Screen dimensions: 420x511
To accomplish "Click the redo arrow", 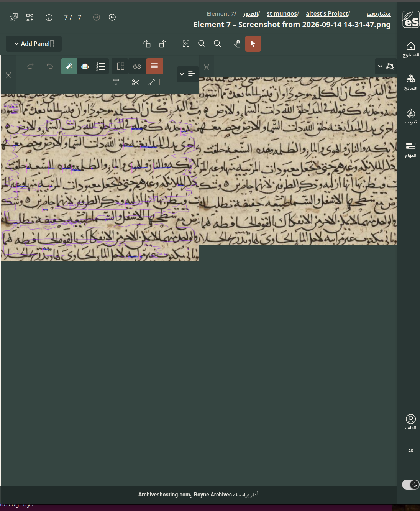I will click(31, 66).
